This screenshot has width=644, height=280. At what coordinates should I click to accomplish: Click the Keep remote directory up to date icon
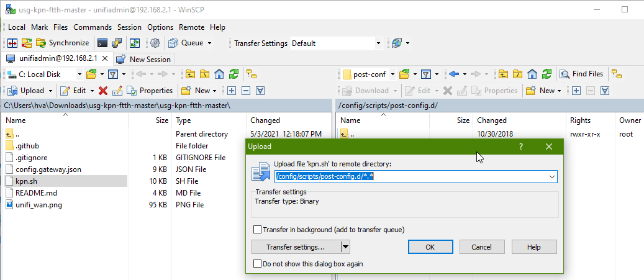tap(135, 43)
